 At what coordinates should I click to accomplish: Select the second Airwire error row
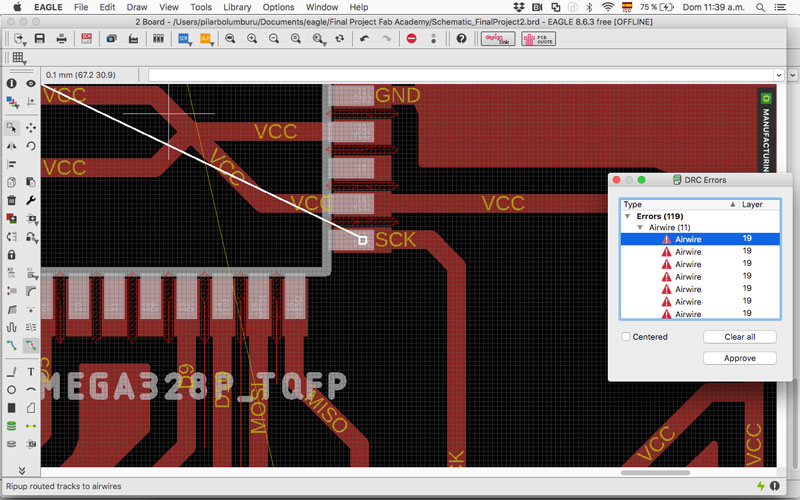(700, 252)
